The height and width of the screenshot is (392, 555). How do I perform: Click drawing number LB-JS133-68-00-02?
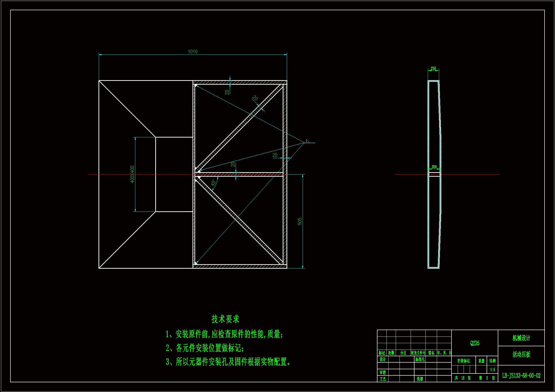coord(521,376)
